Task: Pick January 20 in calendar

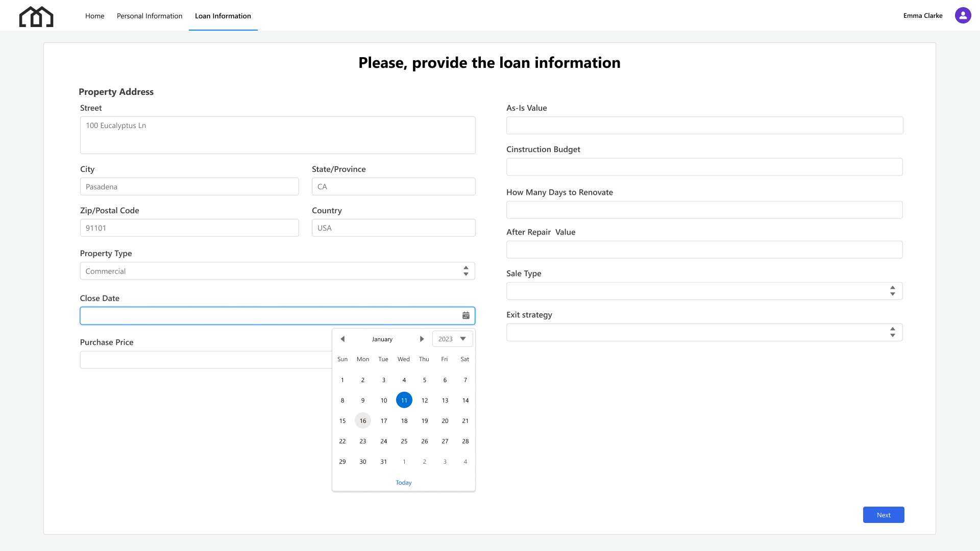Action: [445, 420]
